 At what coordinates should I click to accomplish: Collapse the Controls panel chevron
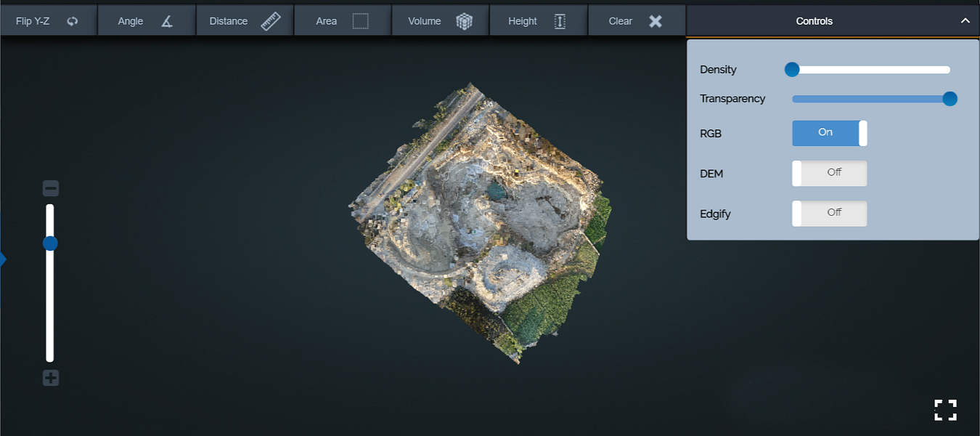click(x=965, y=21)
